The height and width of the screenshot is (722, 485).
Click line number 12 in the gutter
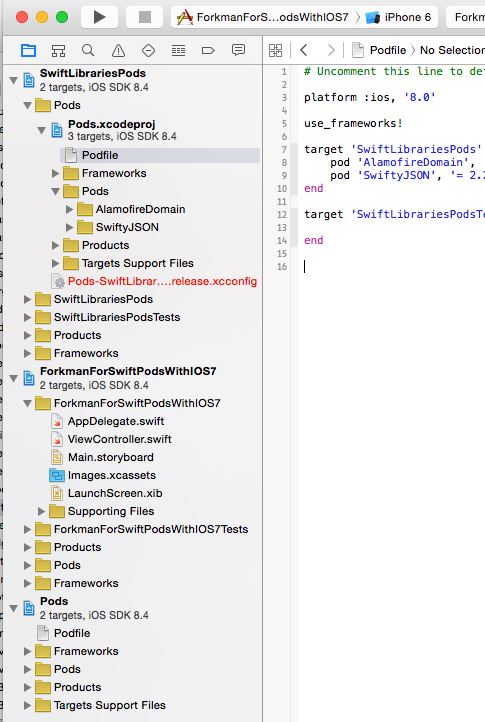point(282,215)
